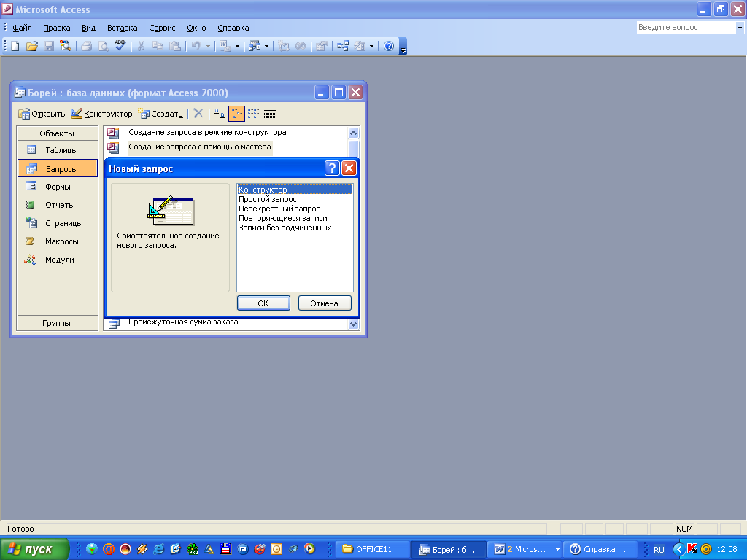
Task: Open toolbar options at toolbar end
Action: click(x=403, y=47)
